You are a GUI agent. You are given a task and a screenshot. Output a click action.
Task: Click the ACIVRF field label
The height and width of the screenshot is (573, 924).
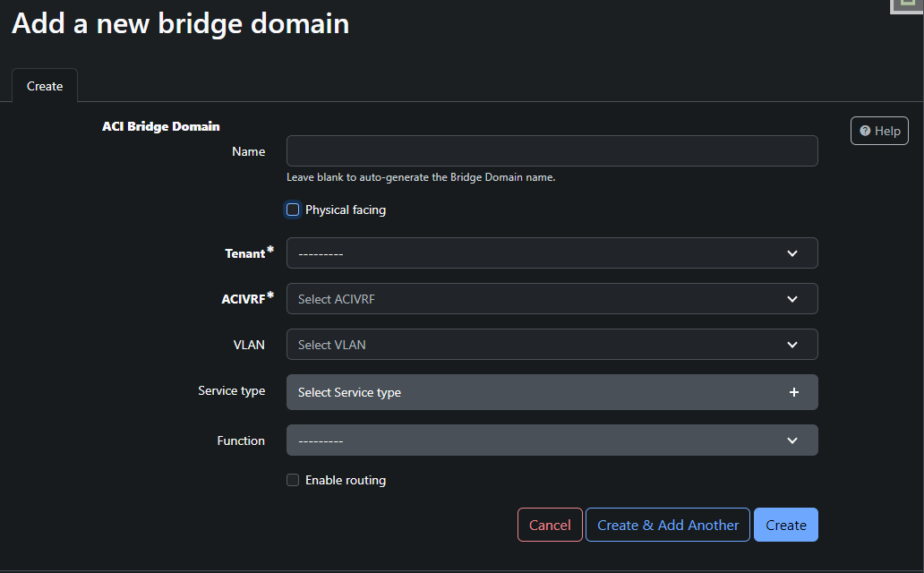244,299
